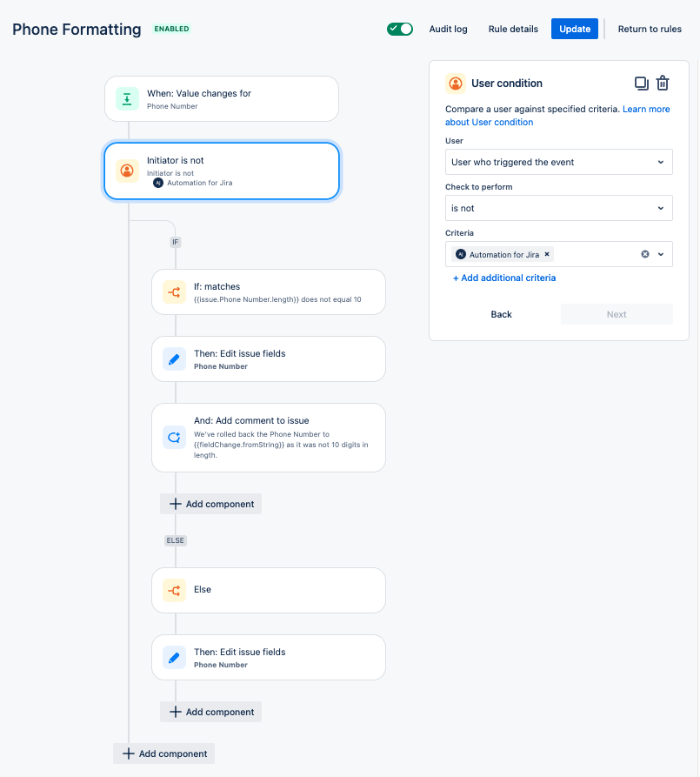Add component under the ELSE branch
Screen dimensions: 700x777
pos(211,712)
